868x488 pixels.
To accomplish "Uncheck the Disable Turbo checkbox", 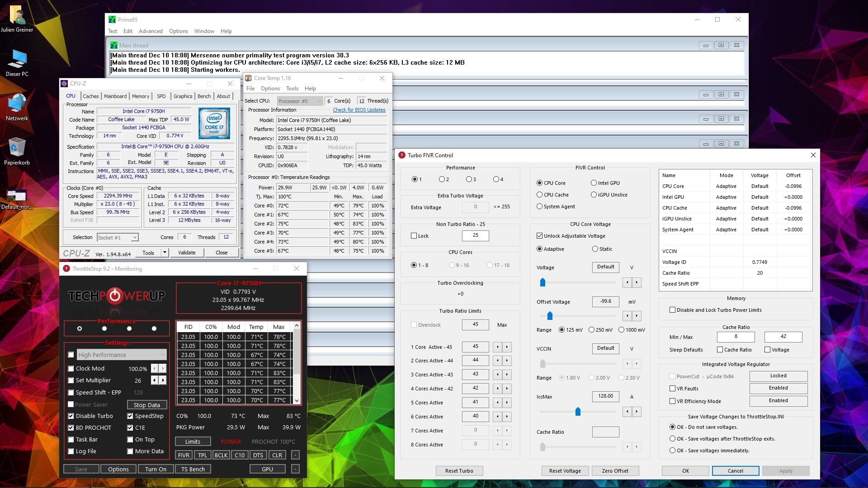I will [71, 416].
